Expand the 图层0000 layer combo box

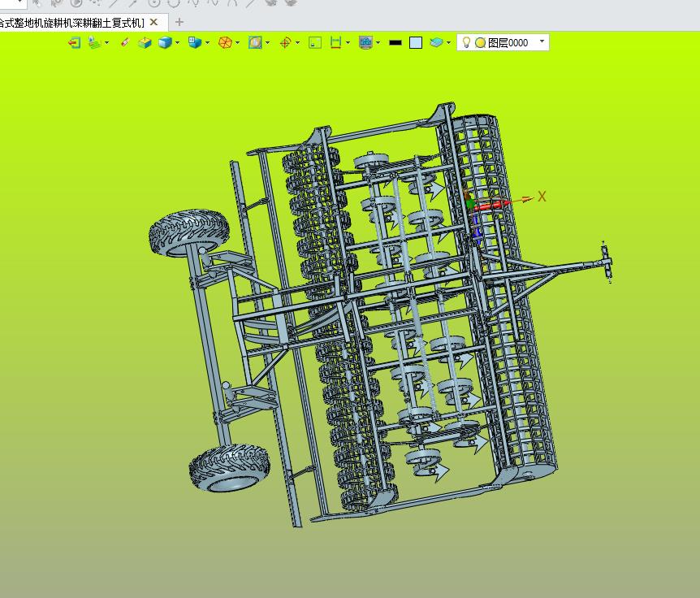coord(542,41)
